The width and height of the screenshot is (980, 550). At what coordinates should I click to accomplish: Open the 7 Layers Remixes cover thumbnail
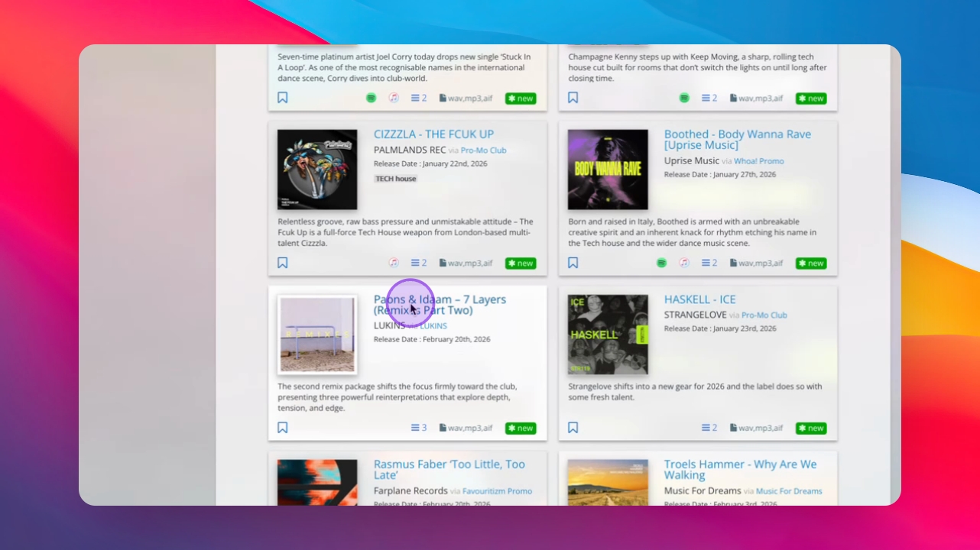(x=317, y=335)
